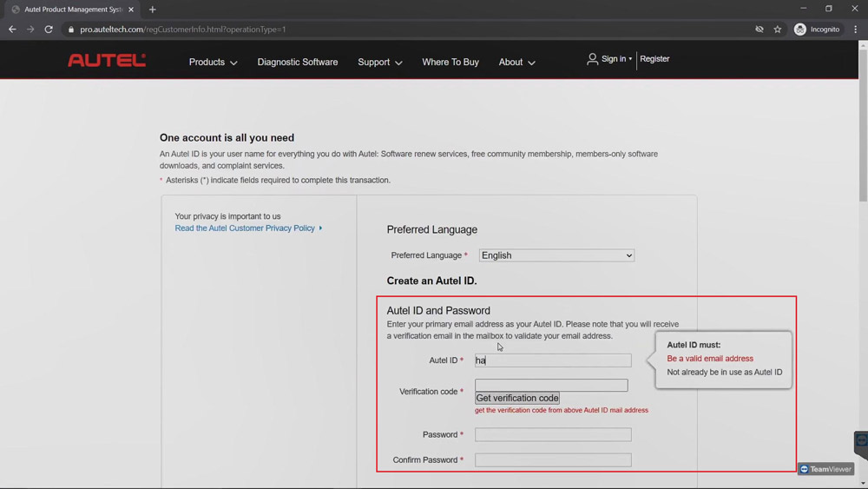Click the third-party cookies blocked eye icon

(759, 30)
